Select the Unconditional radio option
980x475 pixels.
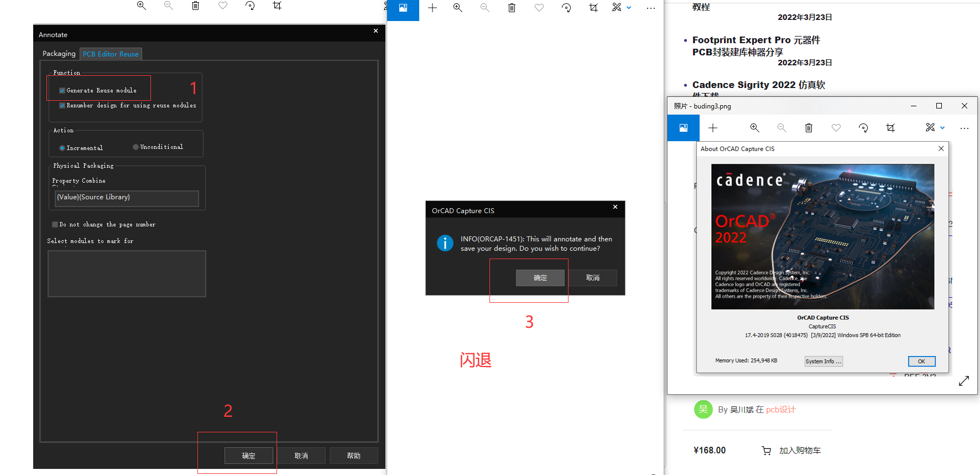(x=135, y=147)
